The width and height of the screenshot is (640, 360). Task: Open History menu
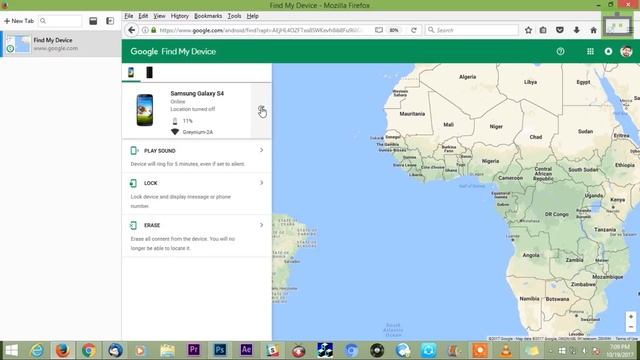180,16
